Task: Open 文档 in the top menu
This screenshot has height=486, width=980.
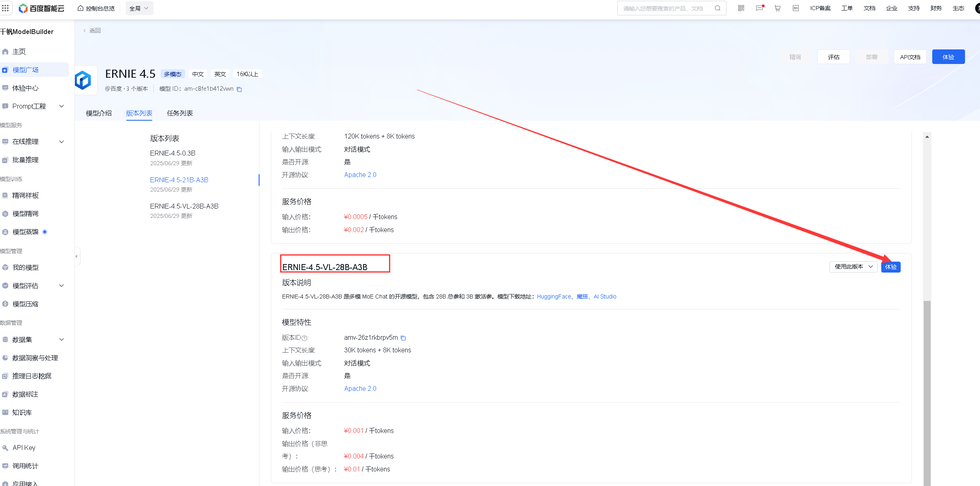Action: [869, 8]
